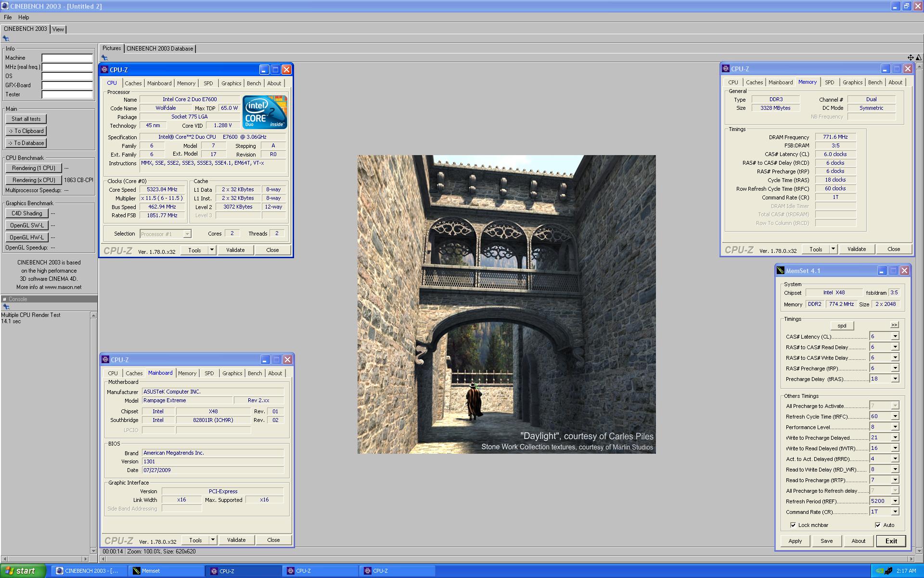Click the Tools arrow in CPU-Z Mainboard window
924x578 pixels.
(213, 540)
